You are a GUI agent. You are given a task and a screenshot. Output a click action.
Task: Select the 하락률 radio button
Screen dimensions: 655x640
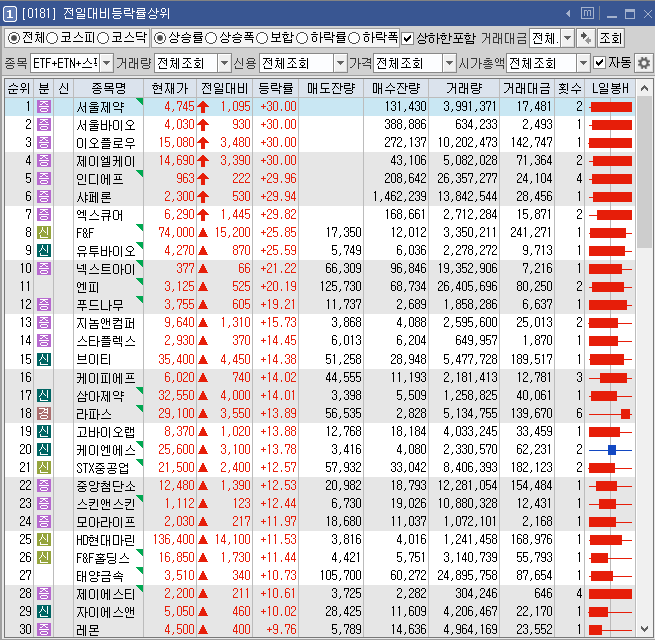(x=302, y=38)
